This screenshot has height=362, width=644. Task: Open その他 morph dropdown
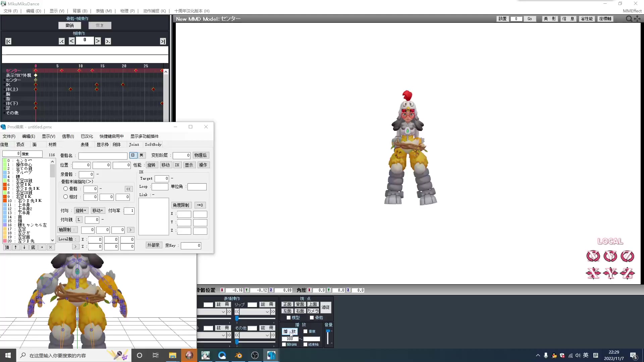[x=255, y=335]
